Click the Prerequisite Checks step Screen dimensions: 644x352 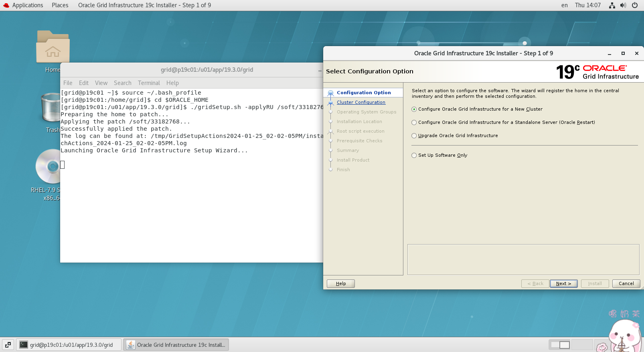coord(360,141)
